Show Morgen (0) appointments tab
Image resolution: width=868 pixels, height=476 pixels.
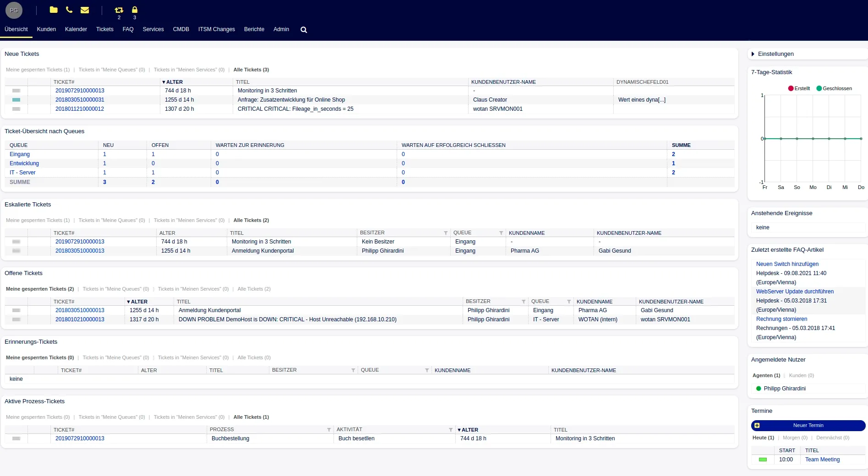[795, 438]
